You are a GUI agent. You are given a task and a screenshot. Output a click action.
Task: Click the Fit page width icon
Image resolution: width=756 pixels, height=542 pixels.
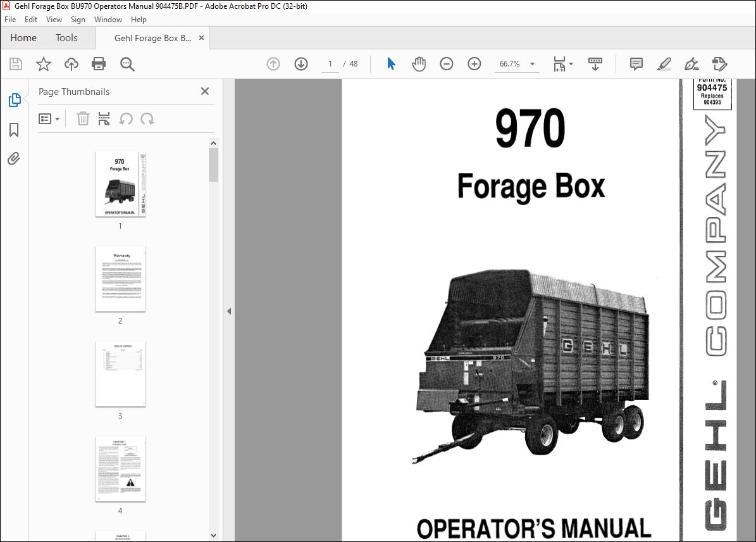(559, 64)
